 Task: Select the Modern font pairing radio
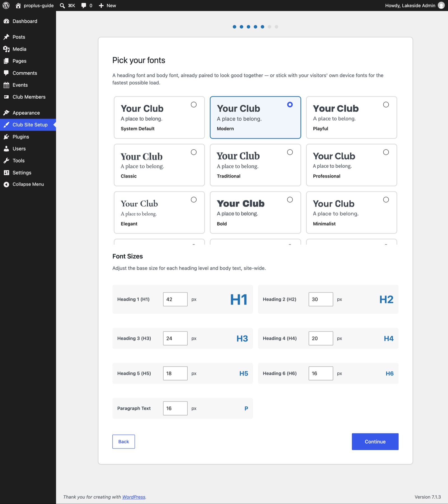(290, 105)
